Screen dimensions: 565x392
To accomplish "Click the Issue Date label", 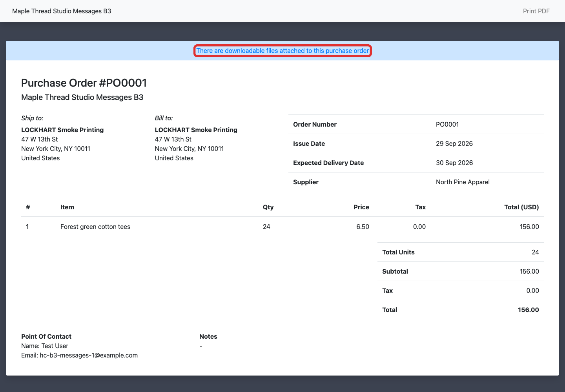I will click(x=309, y=143).
